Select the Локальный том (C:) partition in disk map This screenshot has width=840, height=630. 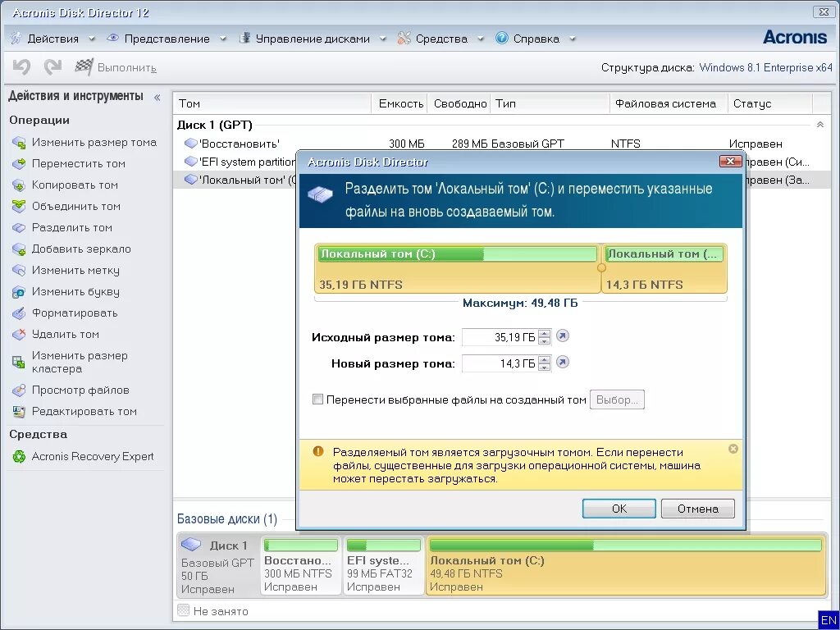coord(625,565)
